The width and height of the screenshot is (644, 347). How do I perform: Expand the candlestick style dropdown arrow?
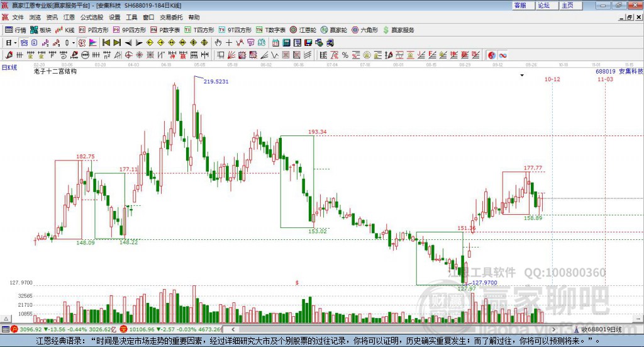74,43
